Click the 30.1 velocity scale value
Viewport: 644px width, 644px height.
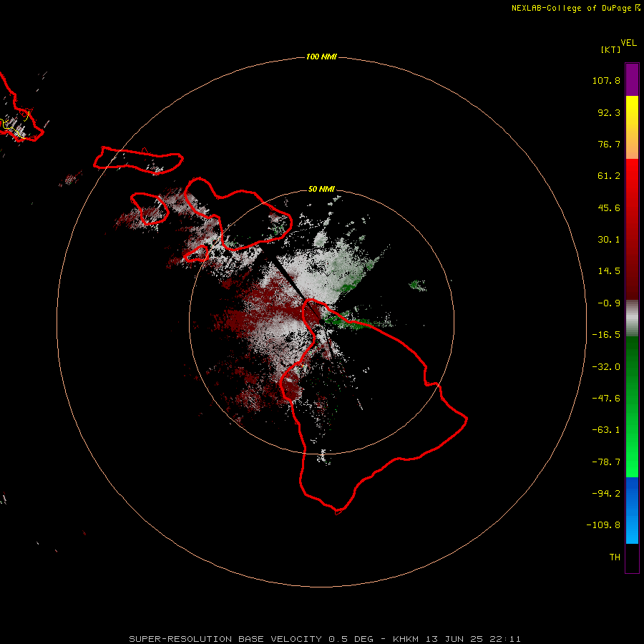tap(609, 240)
